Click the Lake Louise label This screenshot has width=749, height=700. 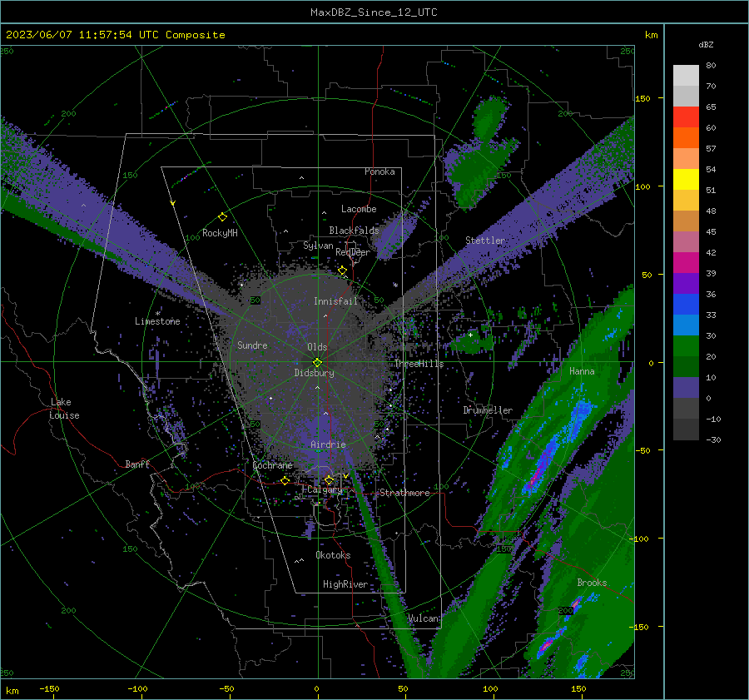coord(64,409)
